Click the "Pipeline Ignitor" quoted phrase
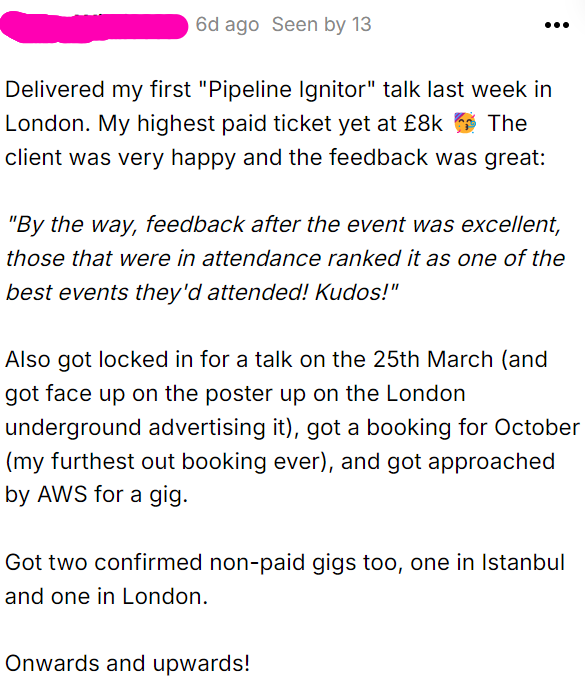Viewport: 585px width, 681px height. click(x=287, y=89)
